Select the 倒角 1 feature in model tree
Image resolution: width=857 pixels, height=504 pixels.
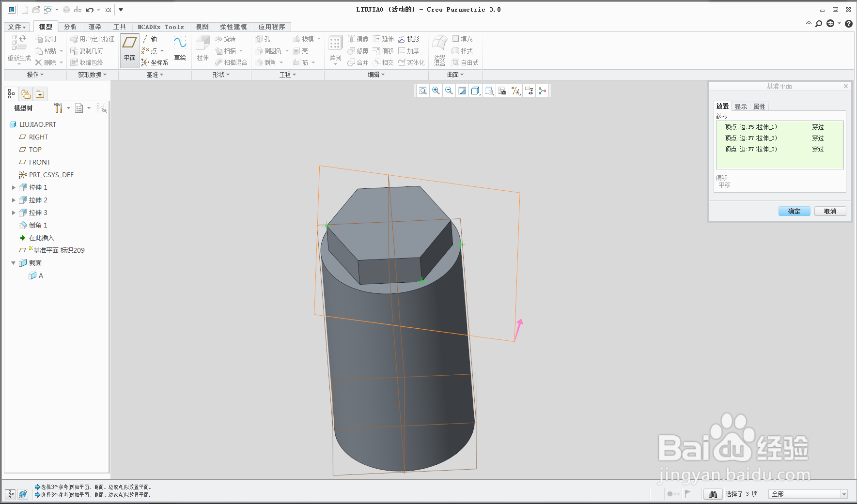point(33,225)
